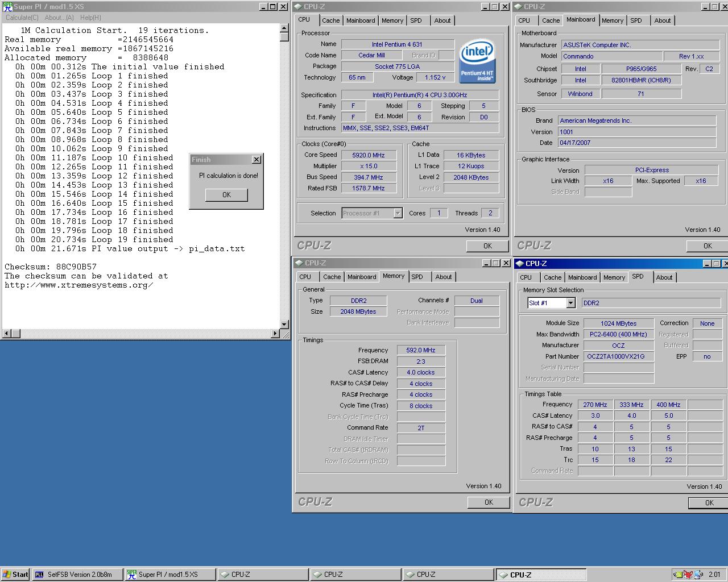Click the CAS# Latency value 4.0 clocks
Viewport: 728px width, 582px height.
[x=421, y=372]
